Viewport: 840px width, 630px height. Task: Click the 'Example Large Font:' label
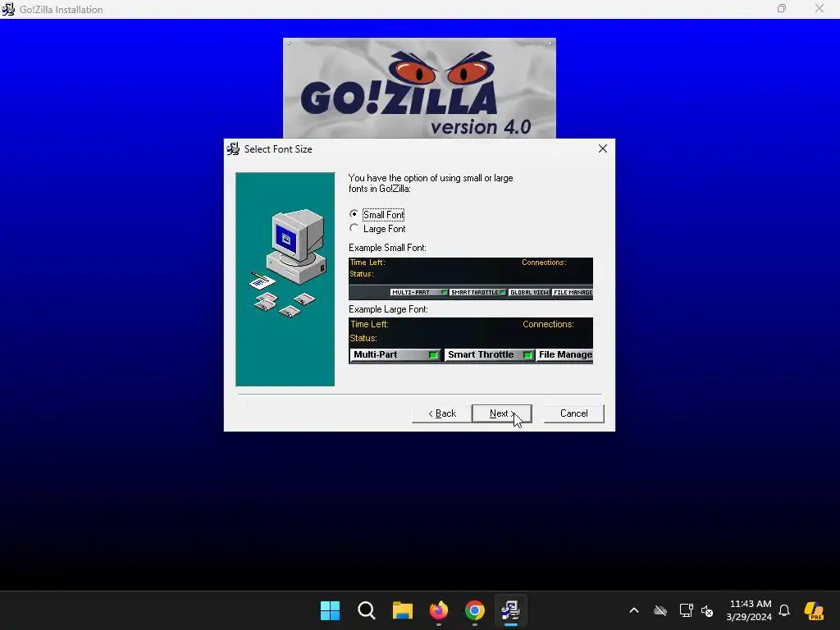click(388, 309)
